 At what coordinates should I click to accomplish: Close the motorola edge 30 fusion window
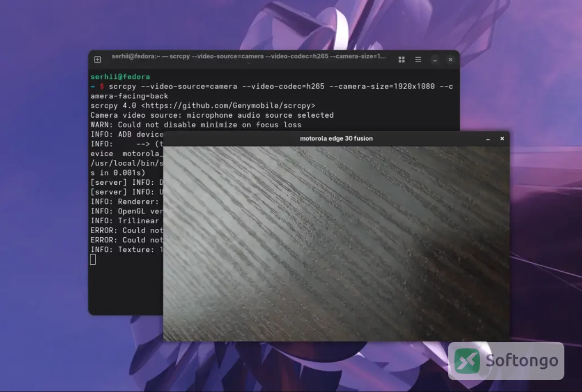click(502, 139)
